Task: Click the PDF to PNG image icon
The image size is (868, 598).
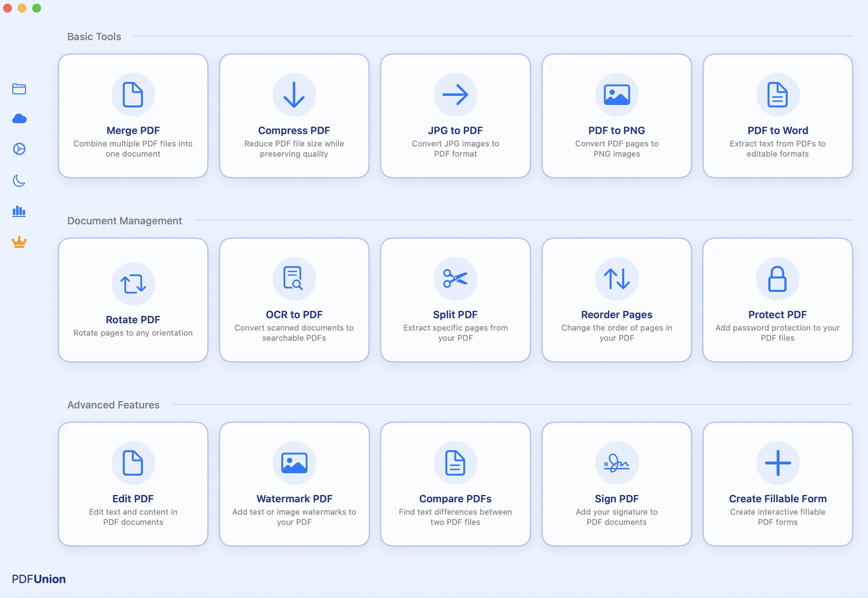Action: click(617, 95)
